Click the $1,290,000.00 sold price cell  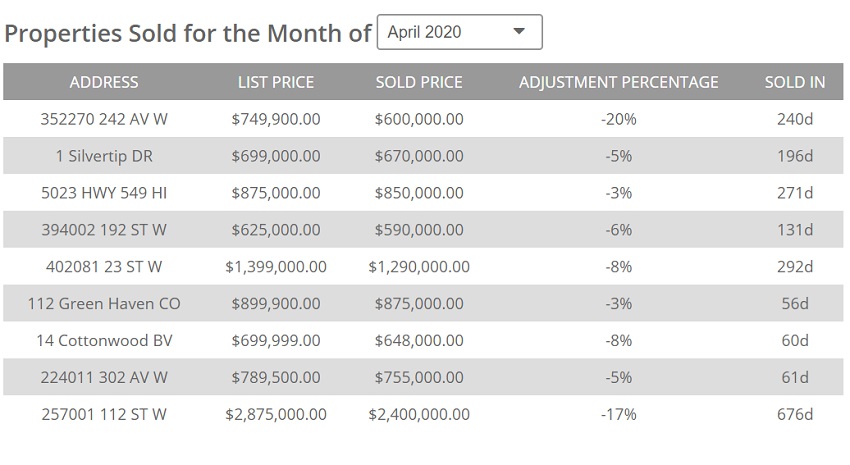tap(419, 267)
